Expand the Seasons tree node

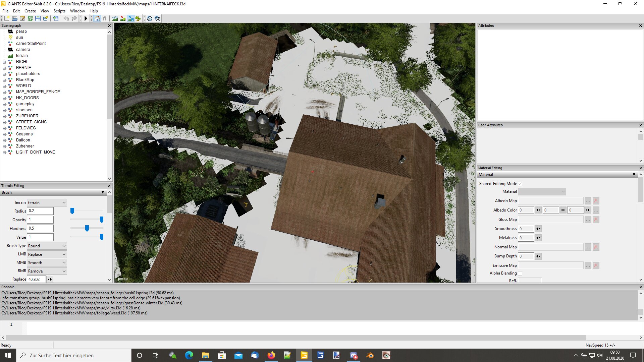pyautogui.click(x=4, y=134)
